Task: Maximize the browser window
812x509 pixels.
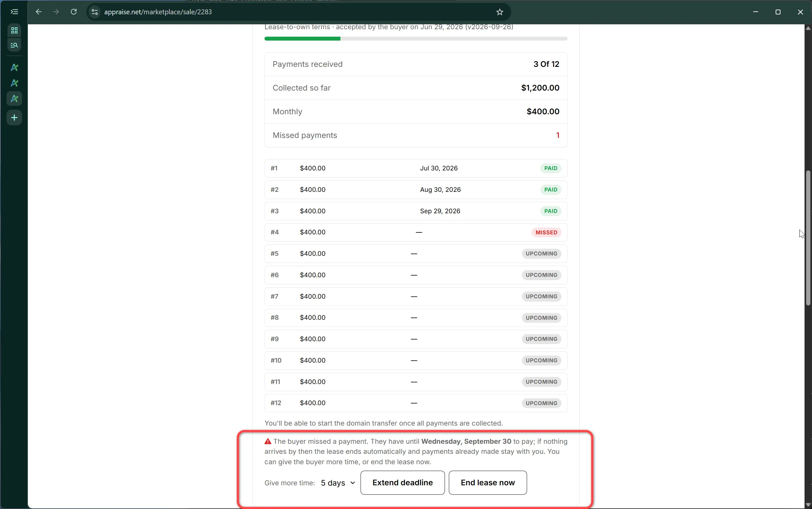Action: [778, 12]
